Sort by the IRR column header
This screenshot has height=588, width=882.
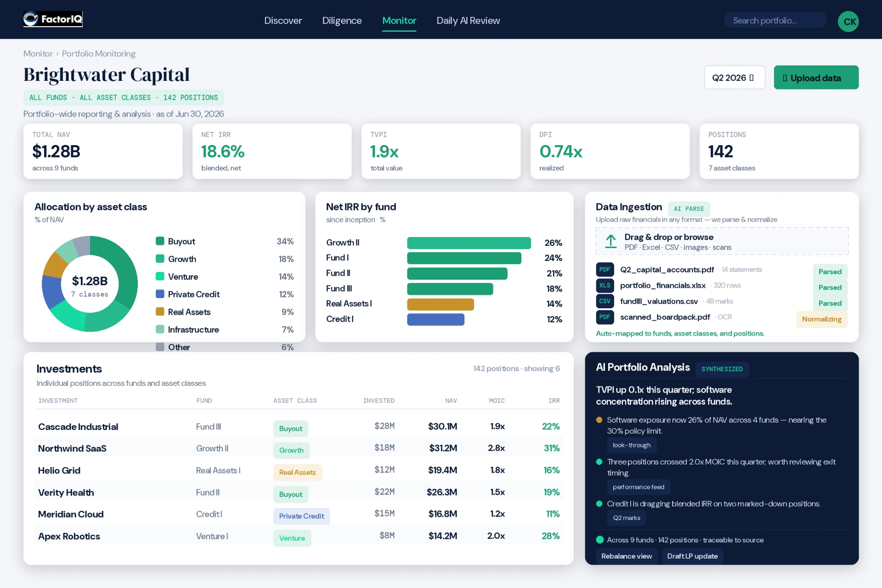[554, 401]
